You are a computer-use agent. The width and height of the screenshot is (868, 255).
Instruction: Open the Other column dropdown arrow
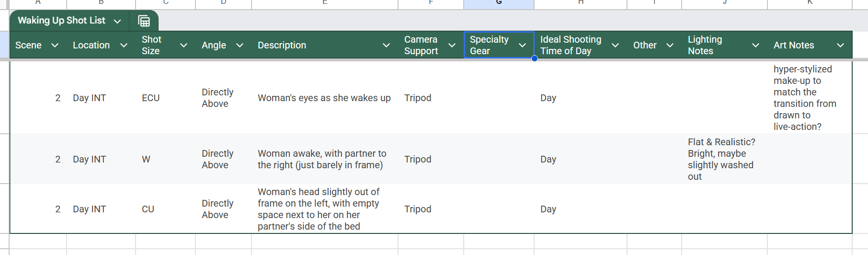pyautogui.click(x=670, y=45)
